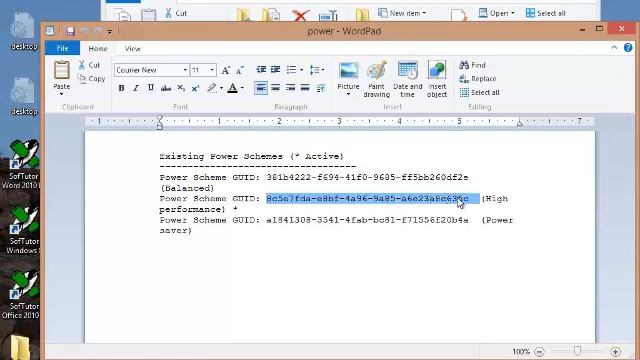Insert a Picture
Screen dimensions: 640x360
(x=348, y=74)
